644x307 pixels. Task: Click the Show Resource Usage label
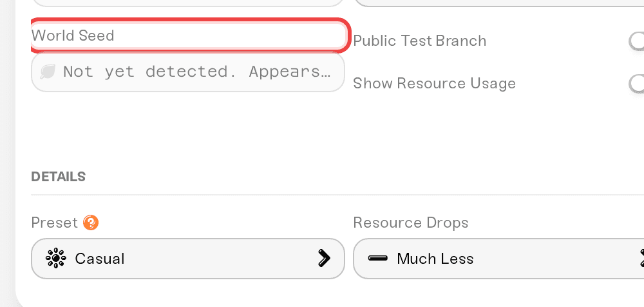tap(435, 83)
